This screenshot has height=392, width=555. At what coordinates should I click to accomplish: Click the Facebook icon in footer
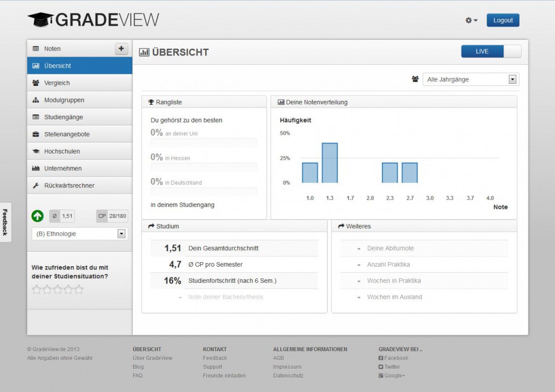point(381,358)
